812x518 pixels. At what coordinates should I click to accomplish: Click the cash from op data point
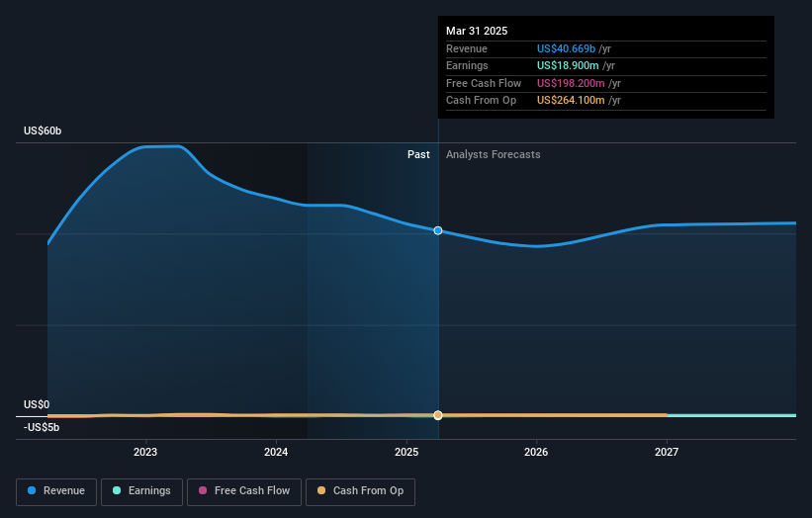438,415
